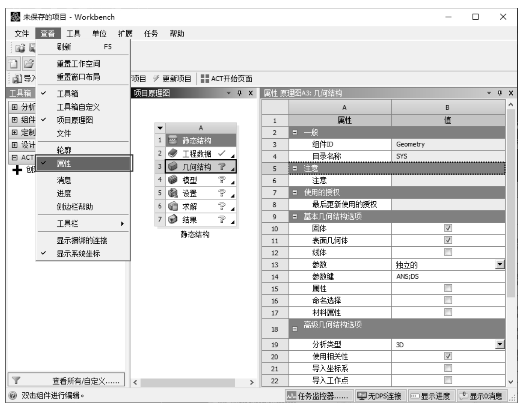The image size is (532, 407).
Task: Enable the 属性 checkbox in row 15
Action: pos(448,288)
